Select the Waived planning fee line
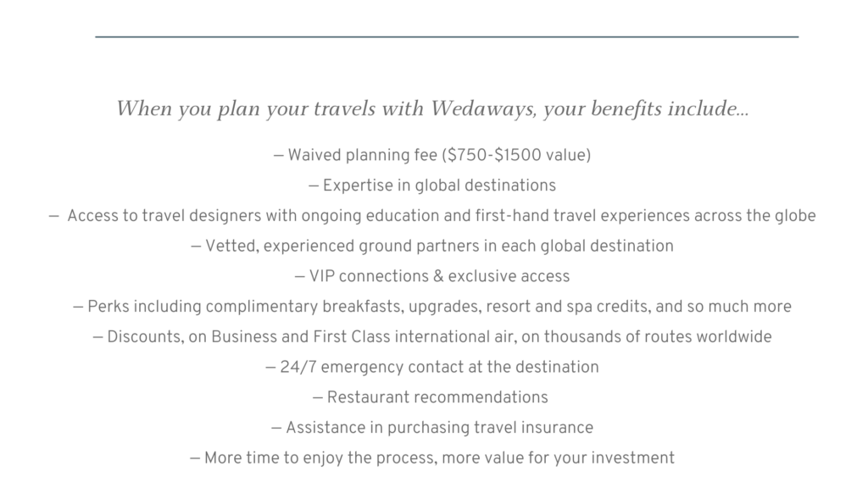 pos(432,156)
